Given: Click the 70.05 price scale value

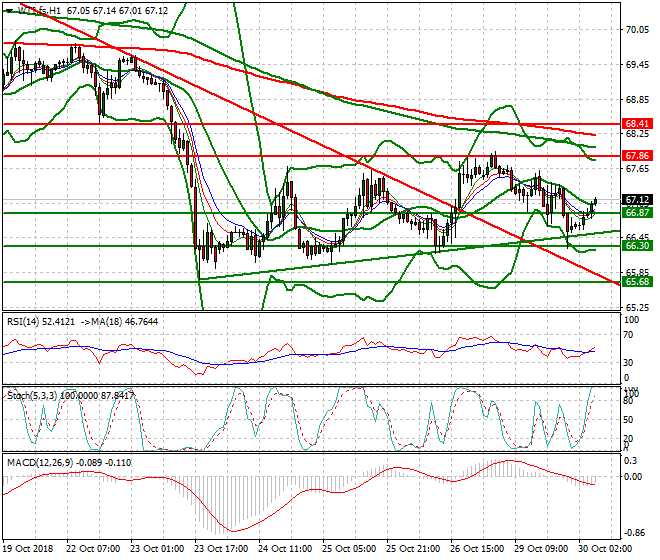Looking at the screenshot, I should coord(637,29).
